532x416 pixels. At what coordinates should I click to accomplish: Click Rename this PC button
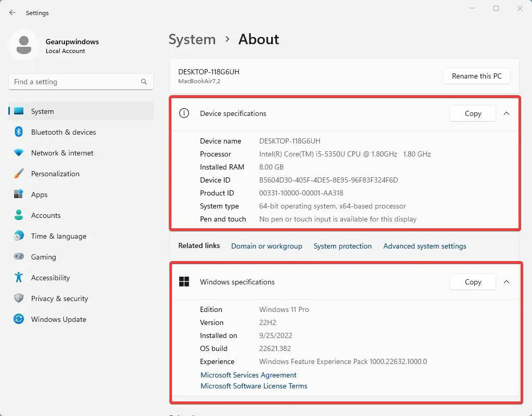pyautogui.click(x=477, y=76)
